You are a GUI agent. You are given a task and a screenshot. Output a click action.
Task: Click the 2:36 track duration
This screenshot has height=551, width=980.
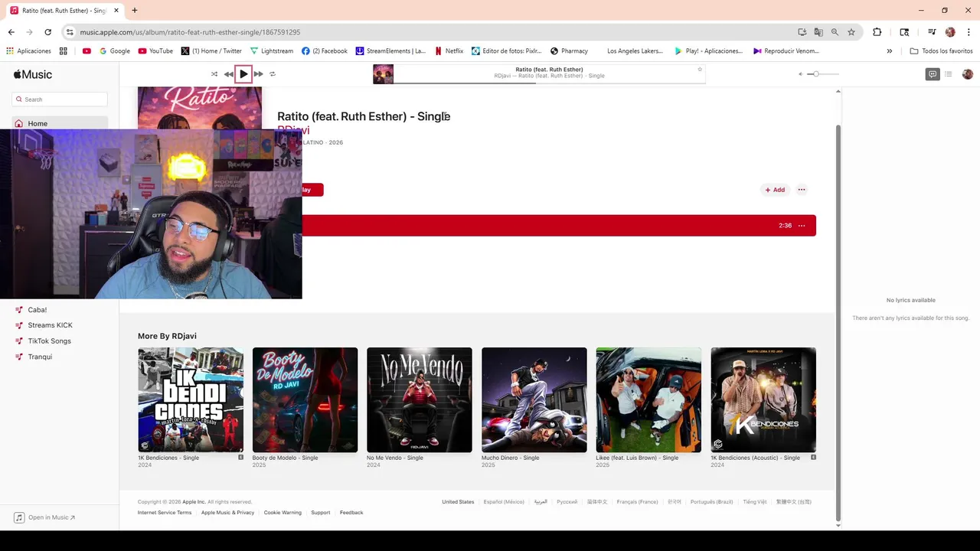[785, 226]
